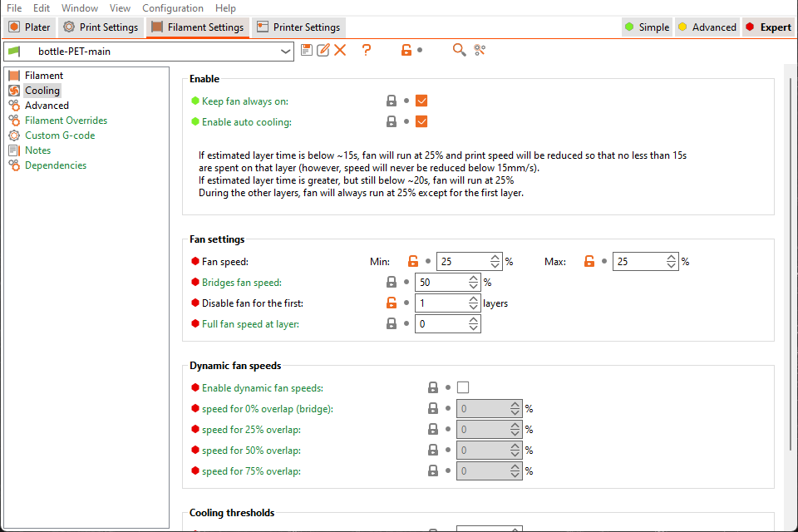Increase Fan speed Max value

point(672,258)
